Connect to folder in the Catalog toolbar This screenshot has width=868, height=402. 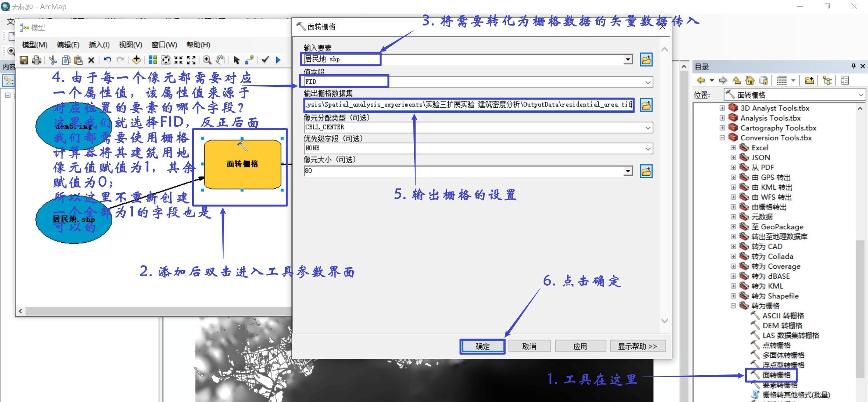tap(809, 81)
